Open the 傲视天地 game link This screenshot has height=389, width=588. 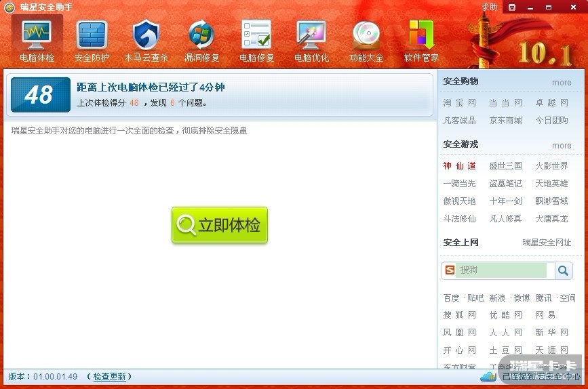pos(459,201)
